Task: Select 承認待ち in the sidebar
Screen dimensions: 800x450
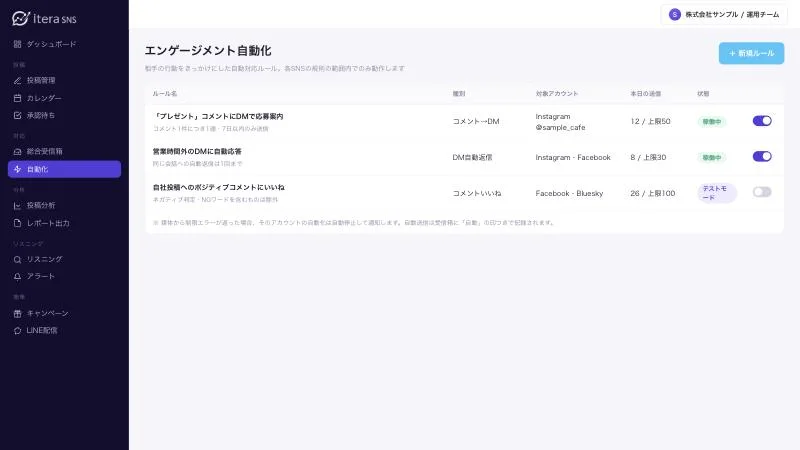Action: 64,116
